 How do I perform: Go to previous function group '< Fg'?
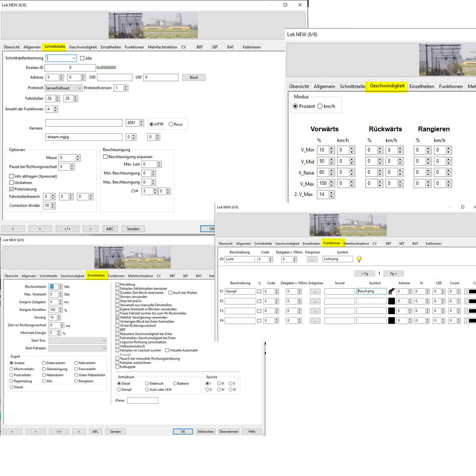pyautogui.click(x=365, y=273)
